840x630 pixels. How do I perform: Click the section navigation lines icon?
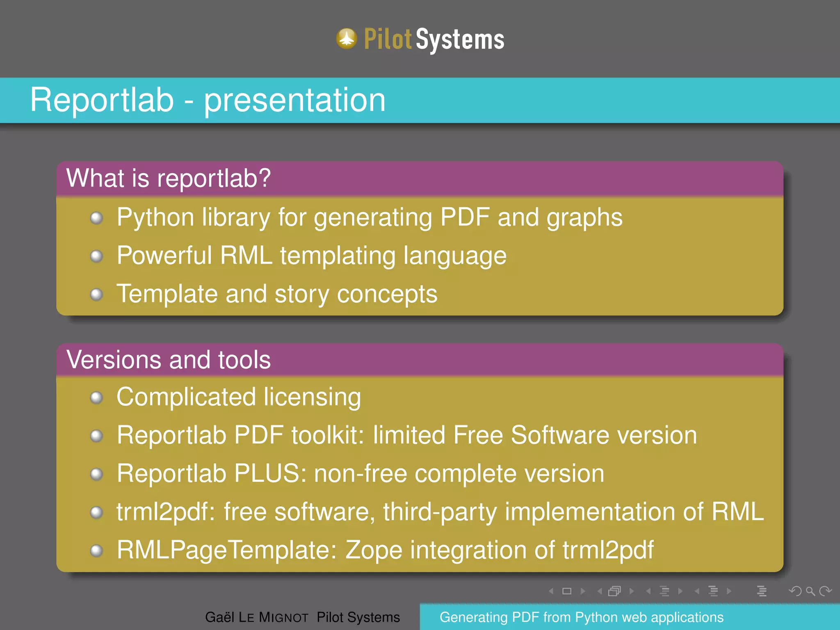(x=713, y=591)
